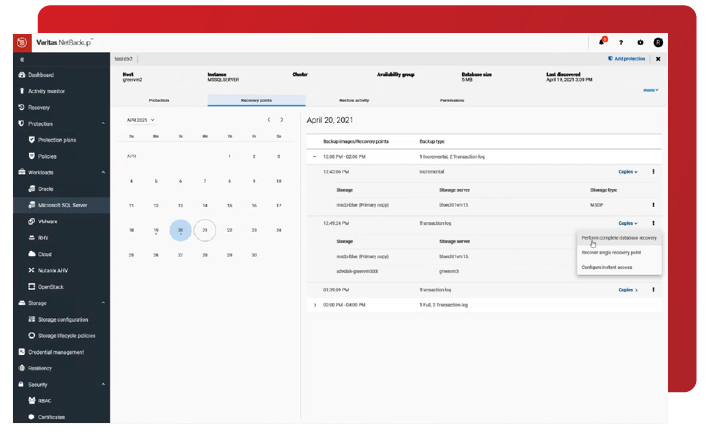Collapse the sidebar with double-chevron icon
This screenshot has width=713, height=433.
[22, 60]
